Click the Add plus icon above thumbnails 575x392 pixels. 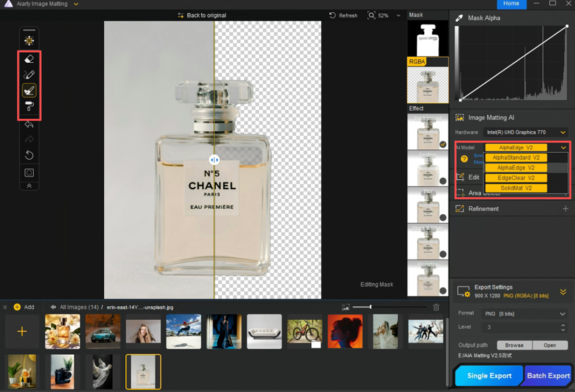(17, 307)
